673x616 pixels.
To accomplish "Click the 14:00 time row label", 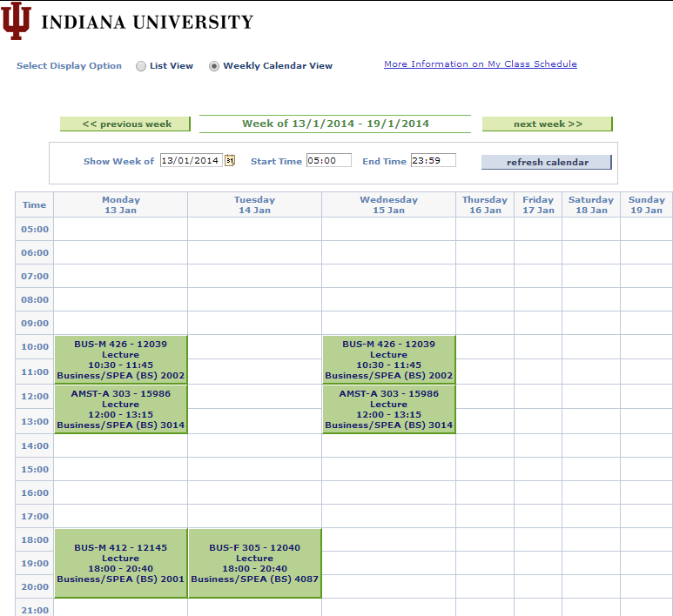I will coord(35,445).
